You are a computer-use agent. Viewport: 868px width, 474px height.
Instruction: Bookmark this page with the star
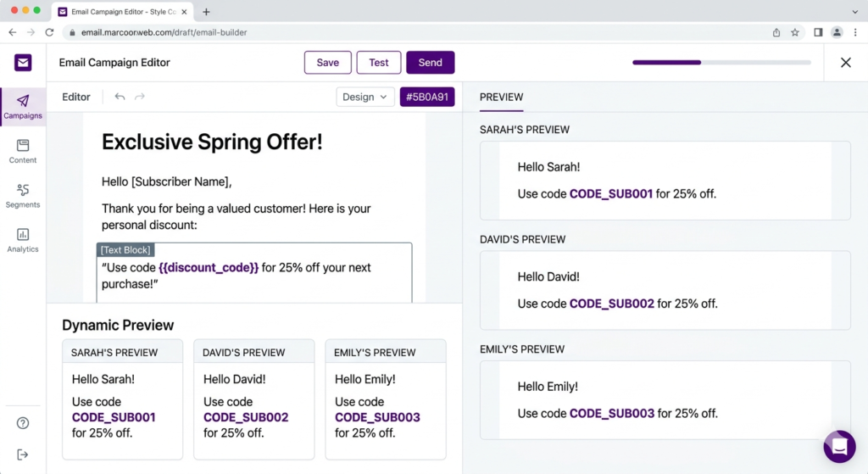pos(795,32)
